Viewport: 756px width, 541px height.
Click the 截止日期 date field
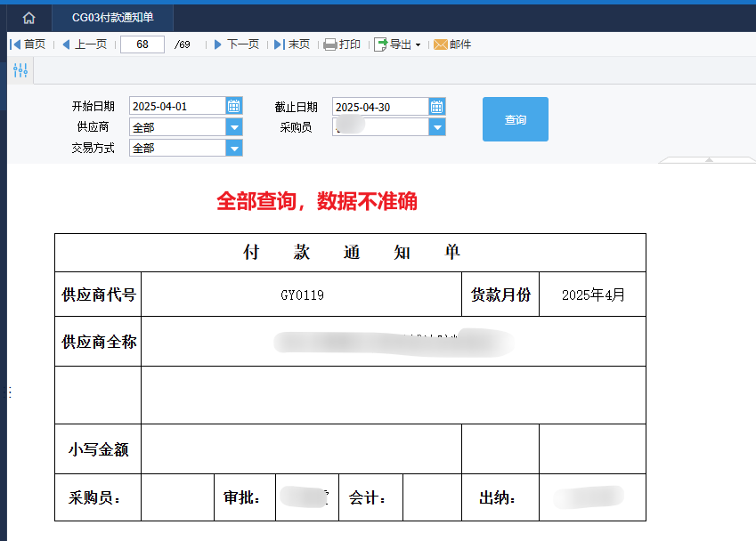380,107
